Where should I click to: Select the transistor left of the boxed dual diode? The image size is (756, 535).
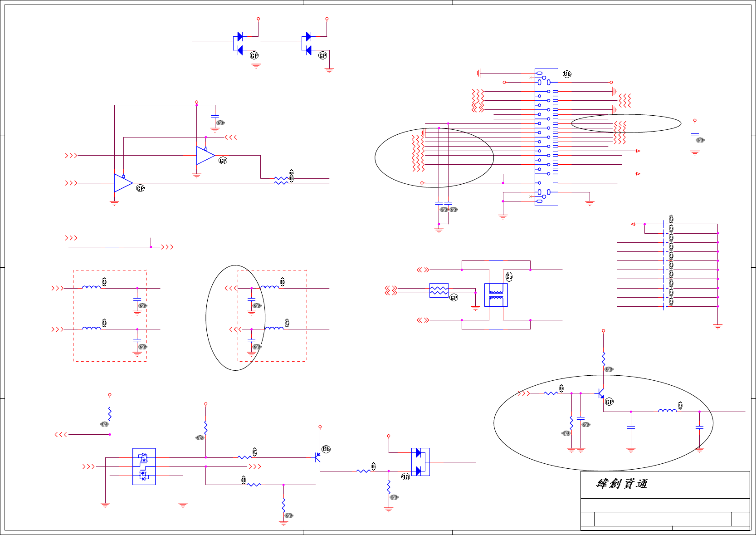(x=317, y=457)
